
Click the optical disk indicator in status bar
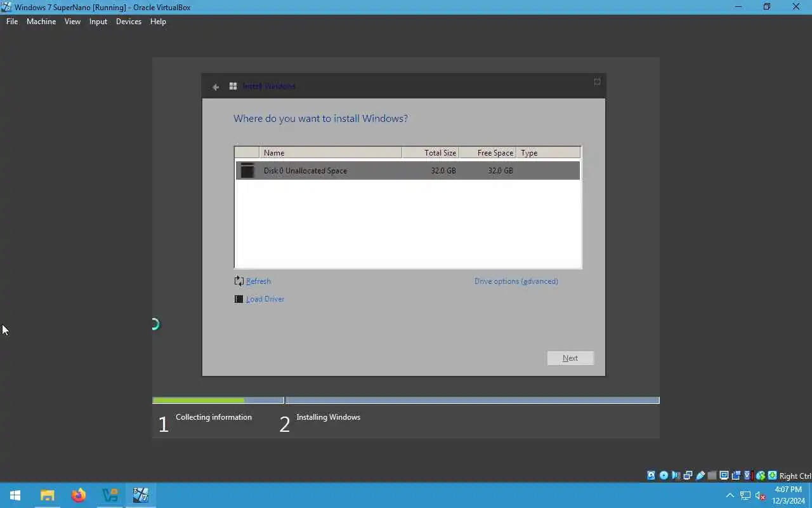tap(664, 476)
